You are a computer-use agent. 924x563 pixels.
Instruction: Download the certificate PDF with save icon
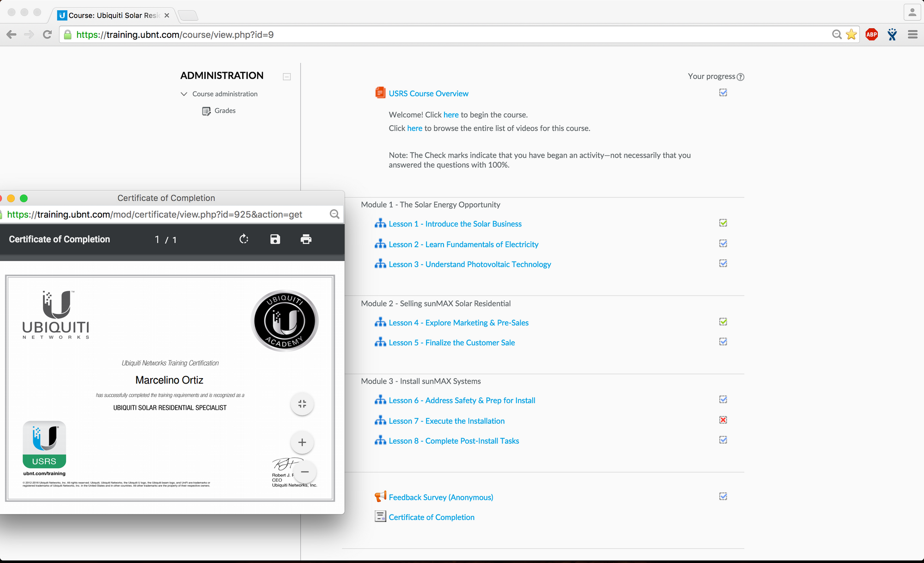[x=275, y=239]
